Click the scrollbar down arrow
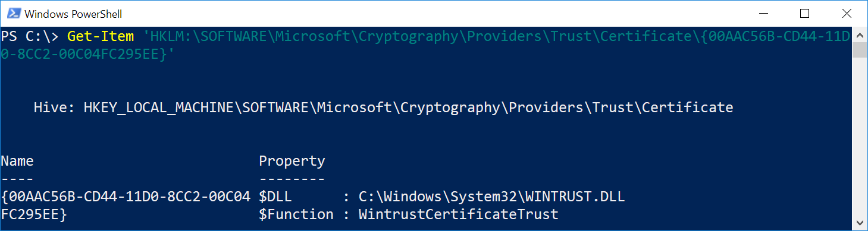868x231 pixels. pyautogui.click(x=860, y=223)
